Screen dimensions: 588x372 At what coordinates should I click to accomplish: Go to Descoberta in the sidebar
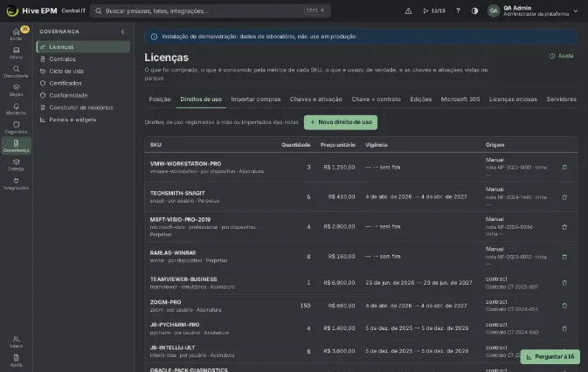16,72
